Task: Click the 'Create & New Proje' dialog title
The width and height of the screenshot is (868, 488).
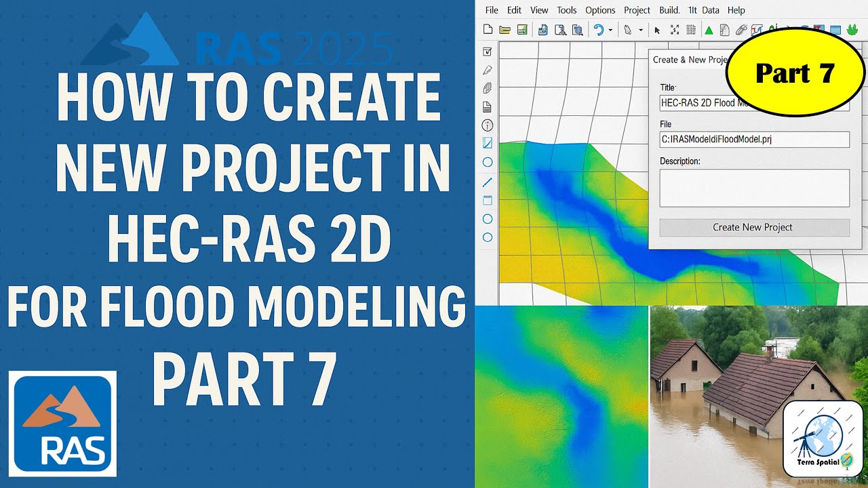Action: (x=690, y=60)
